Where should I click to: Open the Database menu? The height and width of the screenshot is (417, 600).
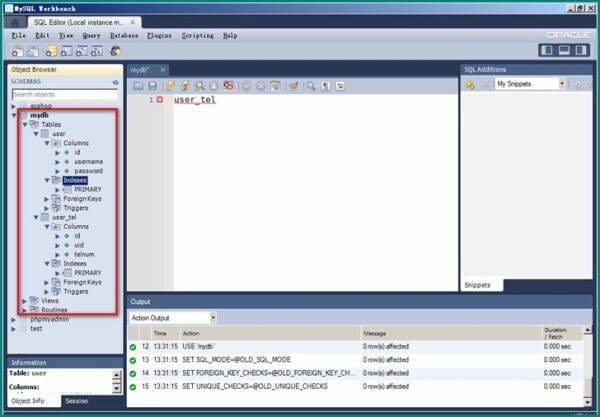124,36
